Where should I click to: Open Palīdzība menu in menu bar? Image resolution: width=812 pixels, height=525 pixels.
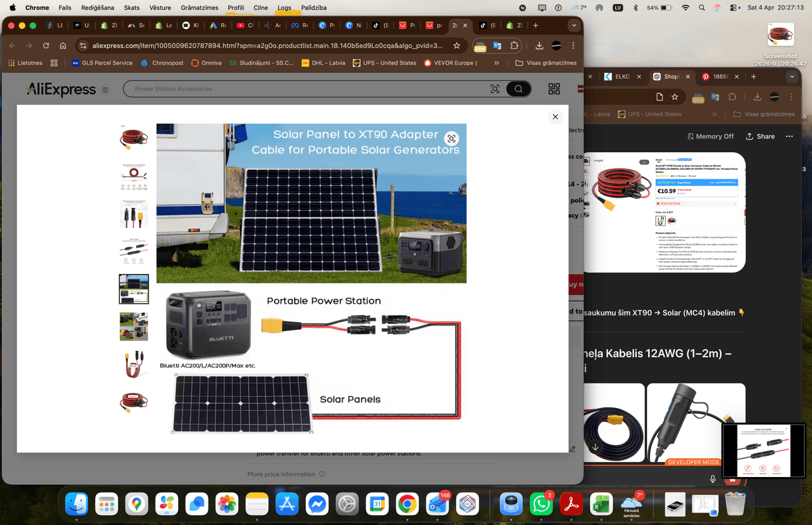click(315, 7)
